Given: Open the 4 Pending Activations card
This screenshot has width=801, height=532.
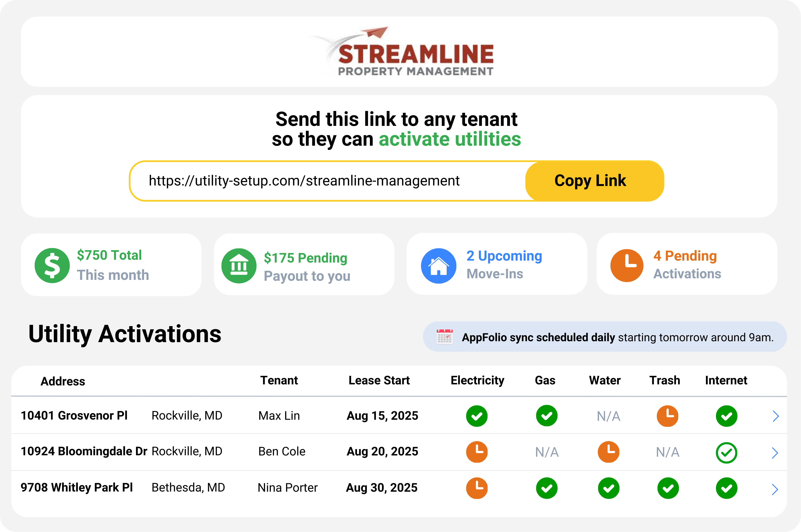Looking at the screenshot, I should [x=687, y=264].
